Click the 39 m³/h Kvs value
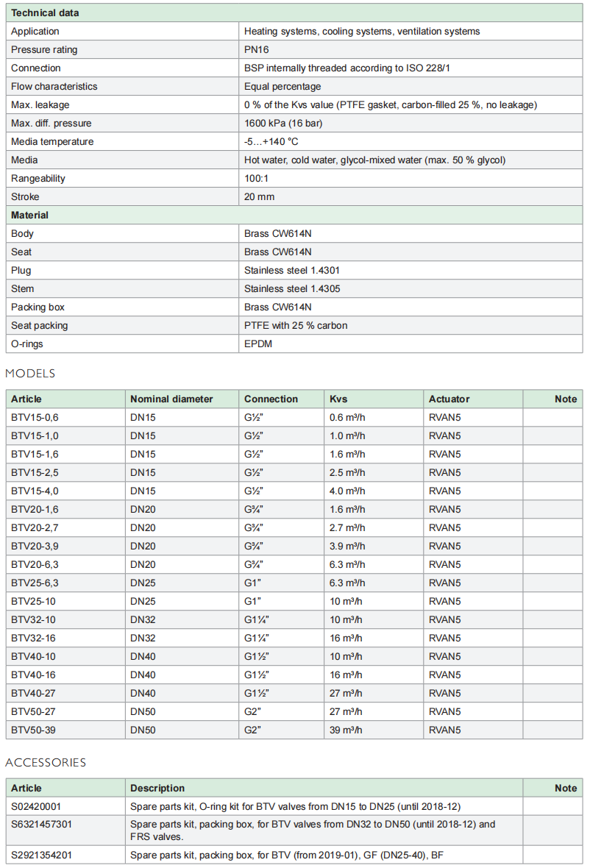This screenshot has width=590, height=868. coord(347,730)
